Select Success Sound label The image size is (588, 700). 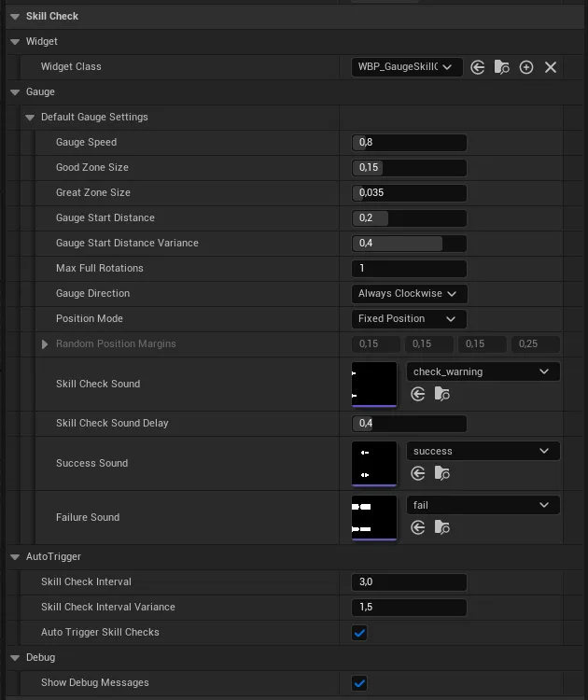pyautogui.click(x=92, y=463)
